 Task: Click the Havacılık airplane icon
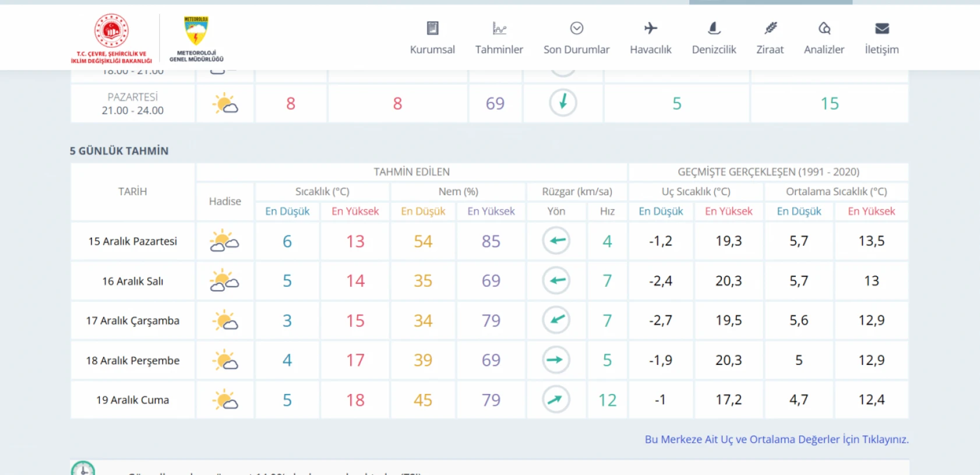click(650, 28)
